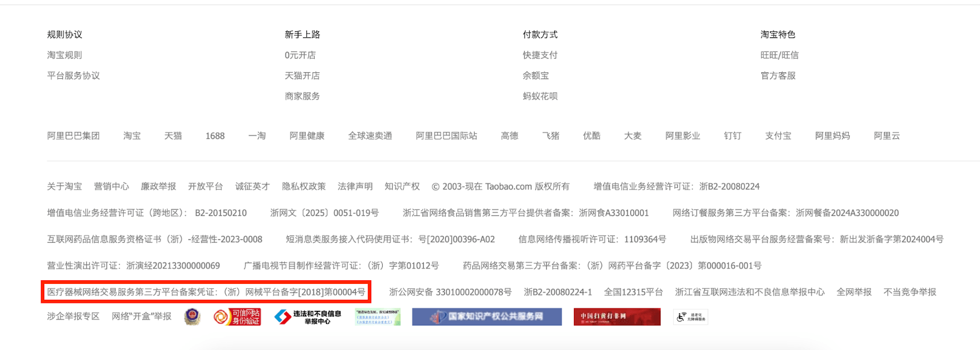Click the 浙B2-20080224-1 link
Image resolution: width=980 pixels, height=350 pixels.
coord(558,292)
